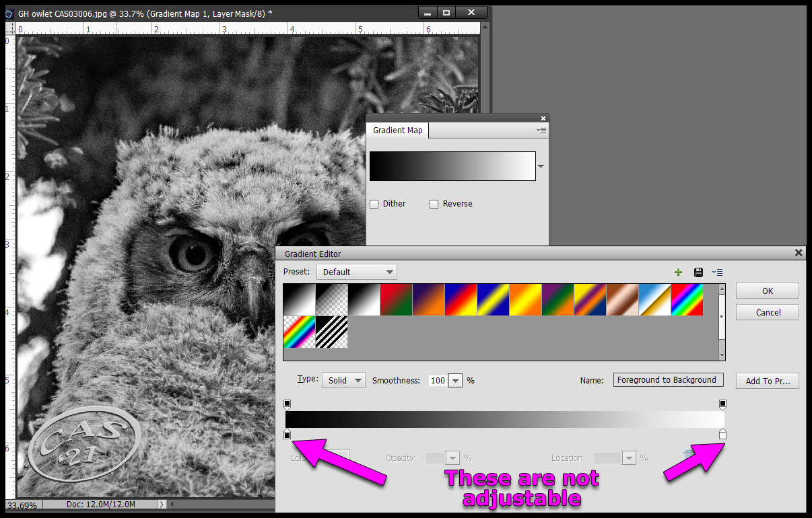Enable the Reverse checkbox

point(434,204)
